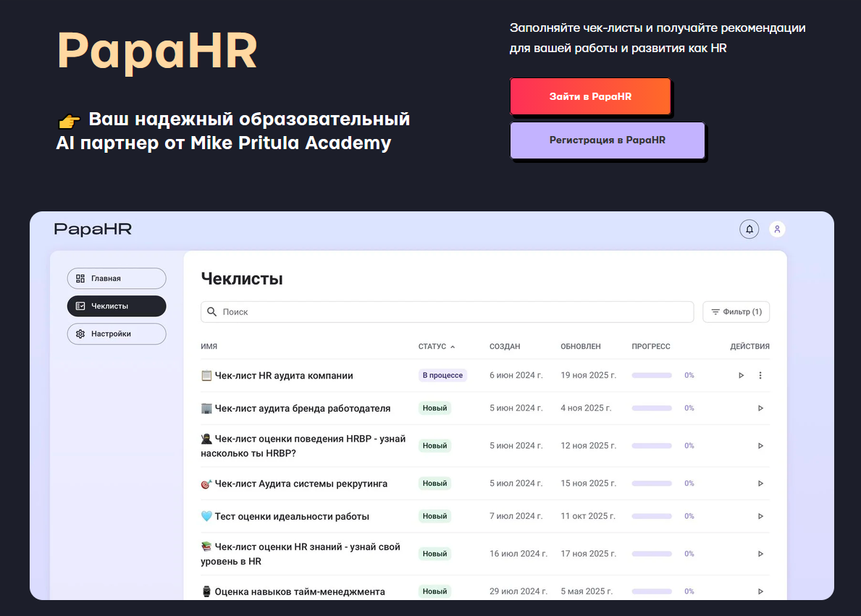Play the оценки HR знаний checklist
861x616 pixels.
tap(760, 554)
